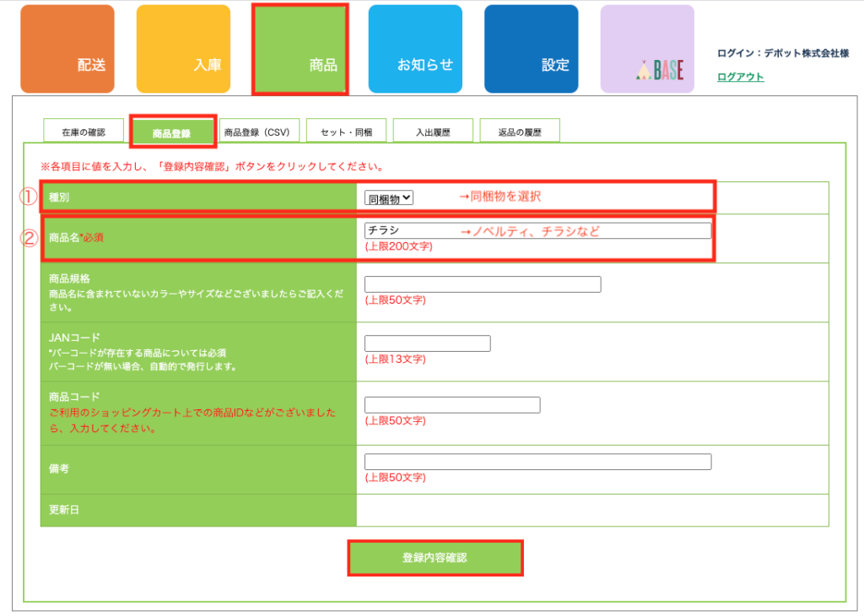Click the ログアウト link
The width and height of the screenshot is (864, 616).
click(x=740, y=77)
